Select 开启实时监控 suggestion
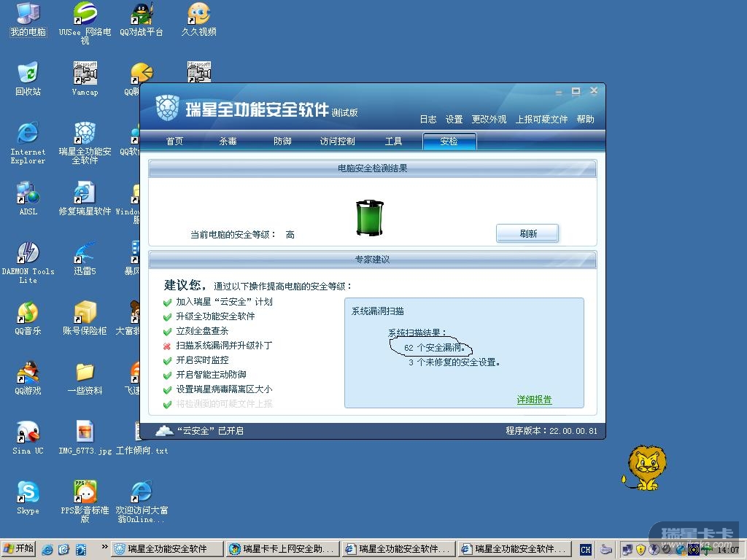Image resolution: width=747 pixels, height=560 pixels. click(202, 360)
